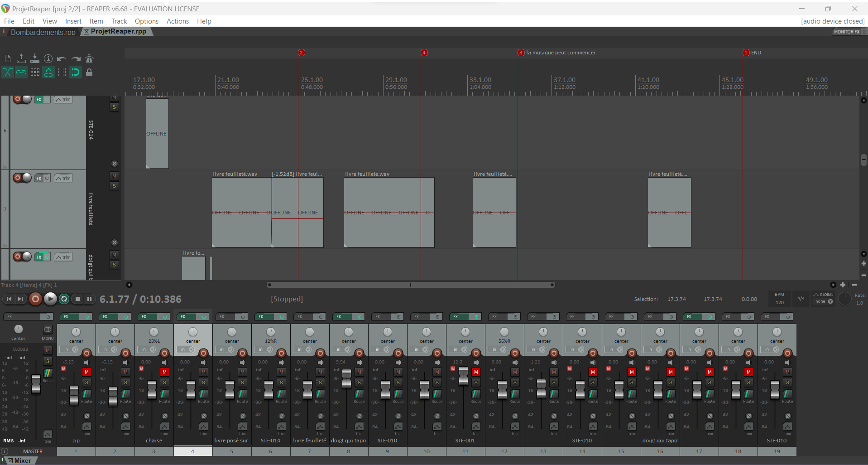Open the File menu
The image size is (868, 465).
(9, 21)
